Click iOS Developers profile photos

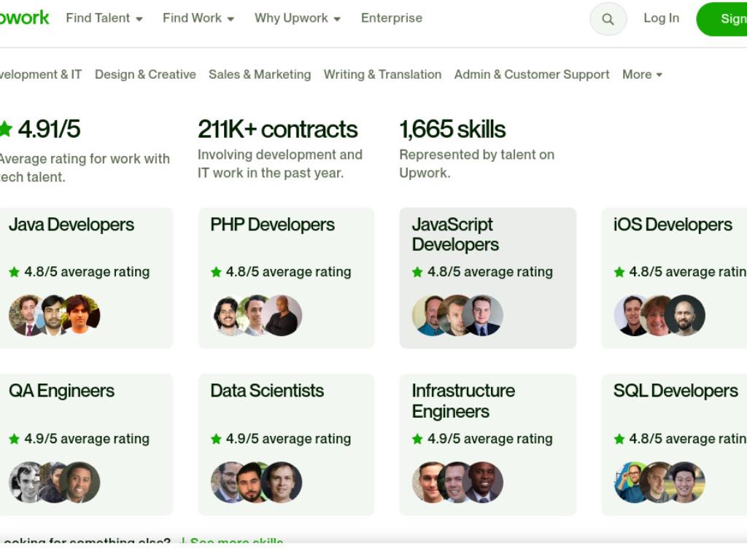pyautogui.click(x=659, y=315)
